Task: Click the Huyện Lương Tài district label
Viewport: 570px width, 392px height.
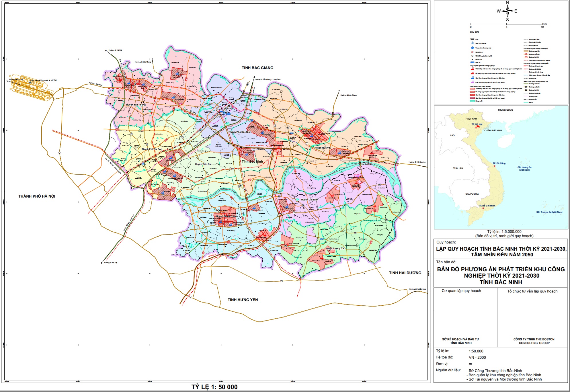Action: coord(335,249)
